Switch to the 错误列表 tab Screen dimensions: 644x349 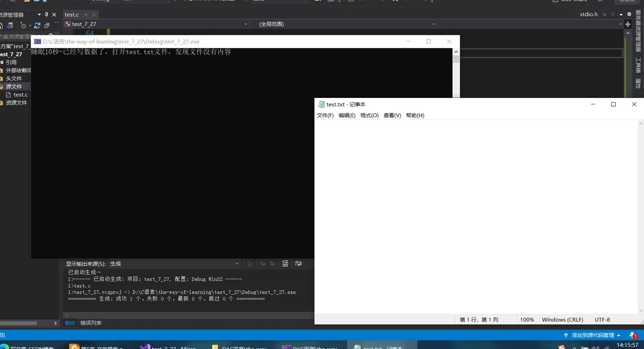(x=91, y=323)
